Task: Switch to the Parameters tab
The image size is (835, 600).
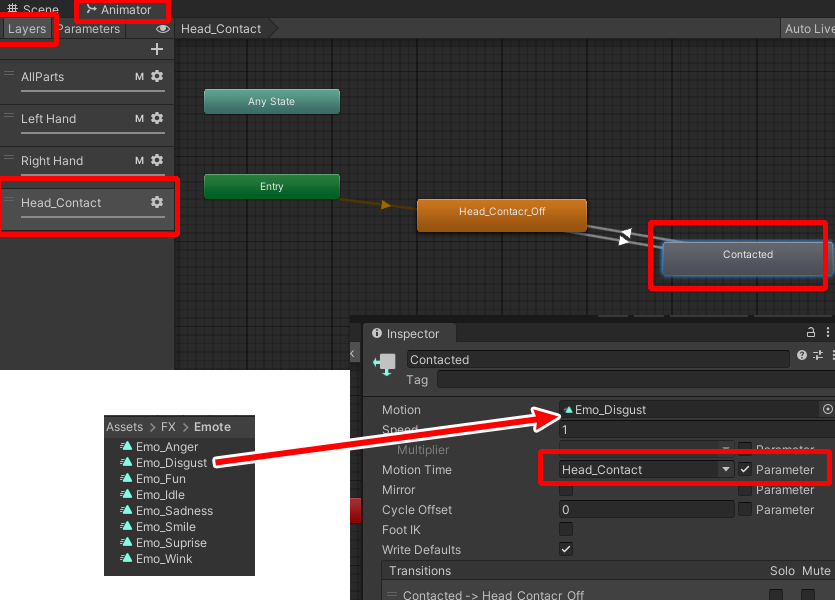Action: pyautogui.click(x=88, y=29)
